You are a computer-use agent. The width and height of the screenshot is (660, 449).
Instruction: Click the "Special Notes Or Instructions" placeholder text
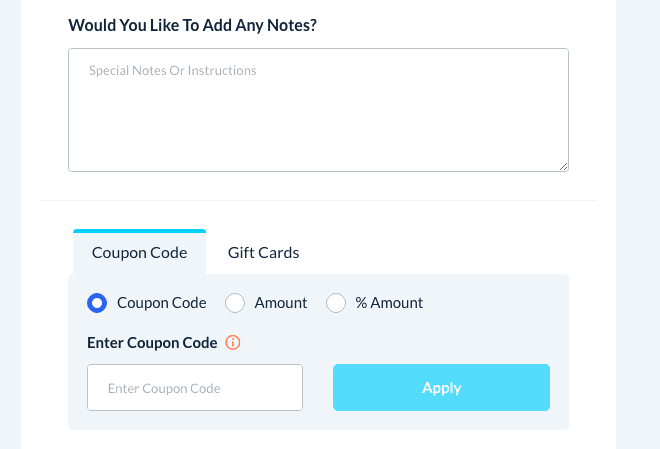click(173, 71)
